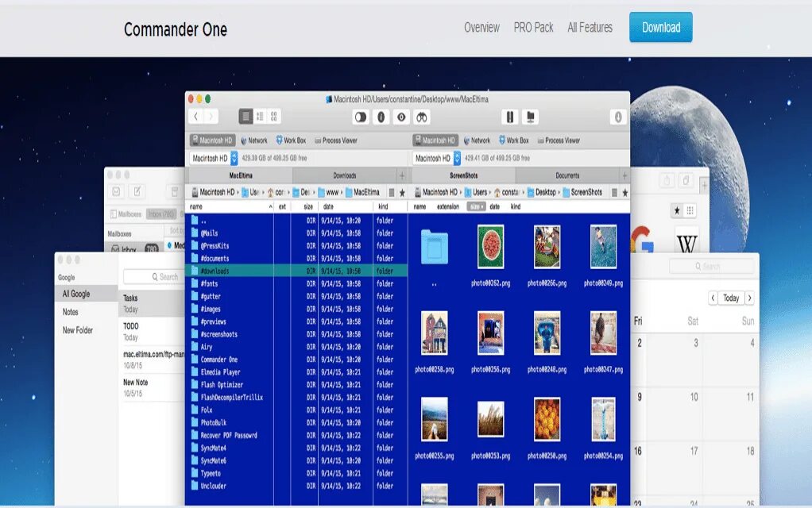
Task: Click the www folder in left breadcrumb
Action: pos(328,192)
